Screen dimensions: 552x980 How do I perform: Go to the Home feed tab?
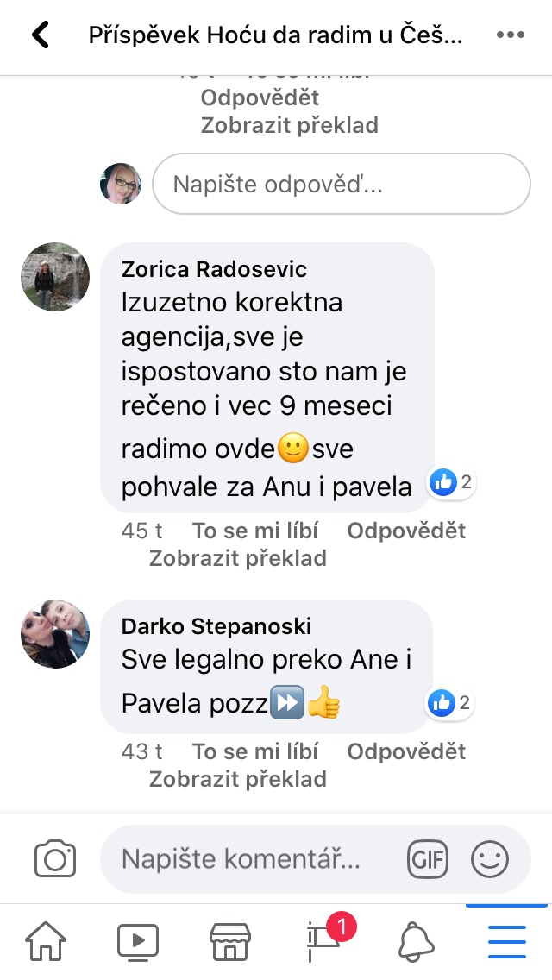coord(46,940)
